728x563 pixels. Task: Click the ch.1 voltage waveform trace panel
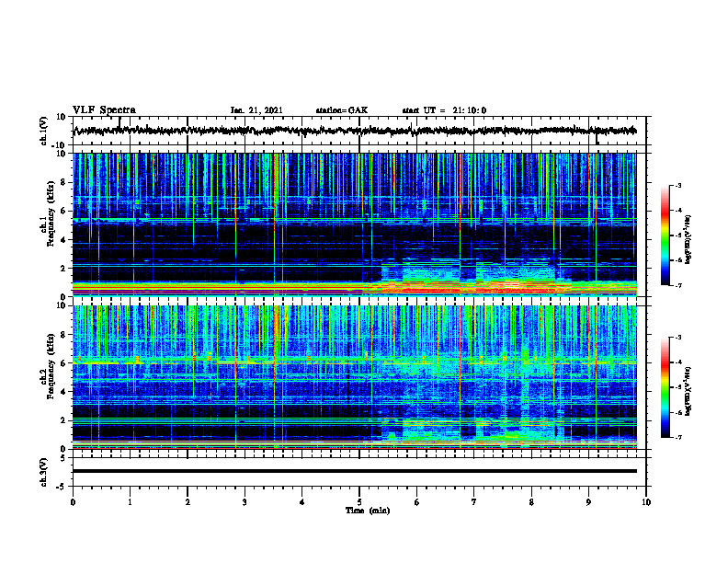(x=359, y=131)
